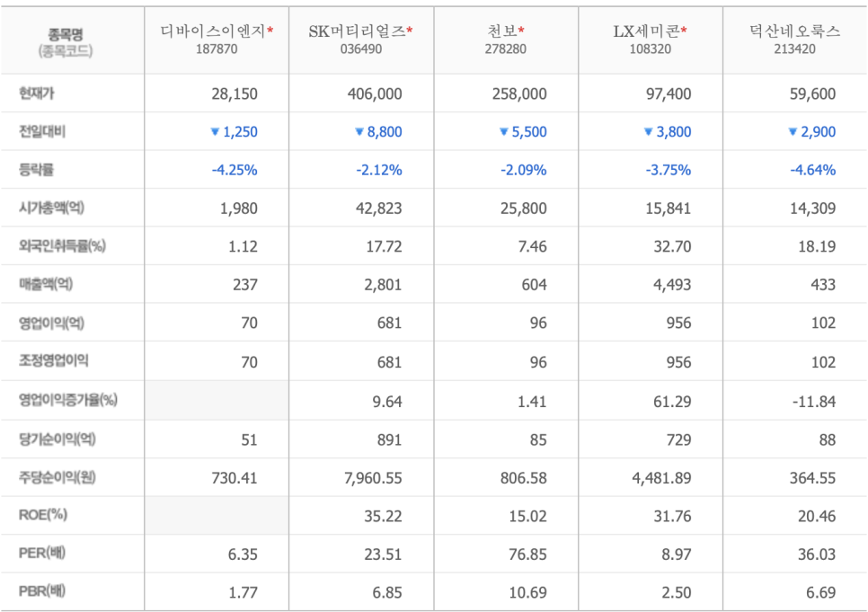Screen dimensions: 868x612
Task: Select the 영업이익증가율(%) row label
Action: [68, 399]
